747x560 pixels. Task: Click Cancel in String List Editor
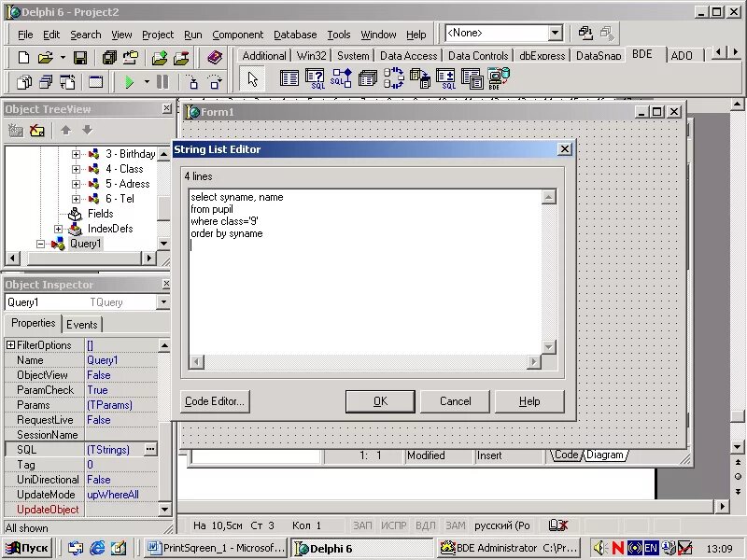coord(455,401)
